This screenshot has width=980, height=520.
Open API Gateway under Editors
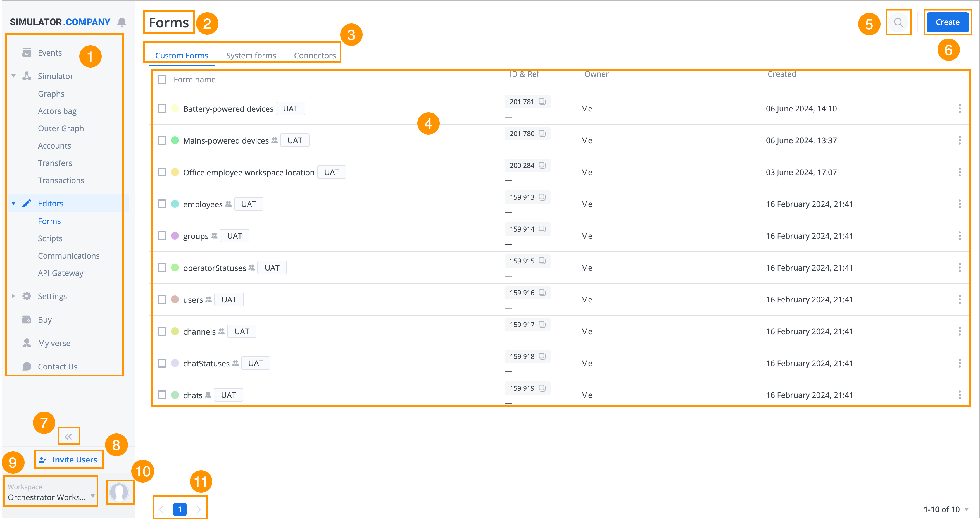coord(61,273)
